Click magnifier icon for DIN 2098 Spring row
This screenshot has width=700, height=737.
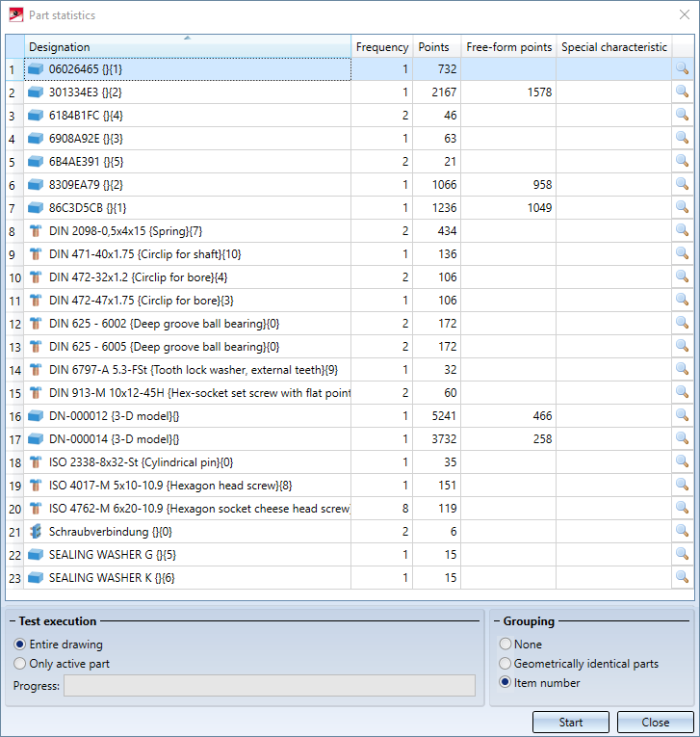click(x=682, y=230)
